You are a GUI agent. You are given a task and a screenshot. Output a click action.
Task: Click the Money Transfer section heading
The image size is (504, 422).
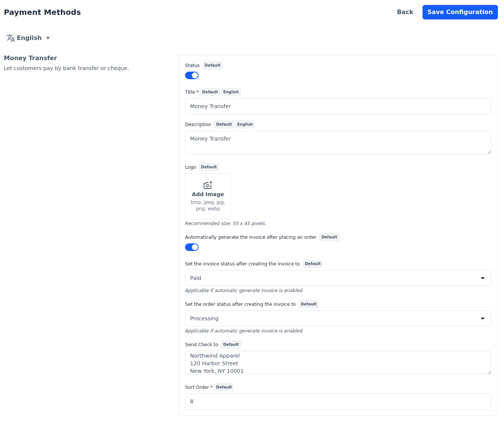pos(30,58)
